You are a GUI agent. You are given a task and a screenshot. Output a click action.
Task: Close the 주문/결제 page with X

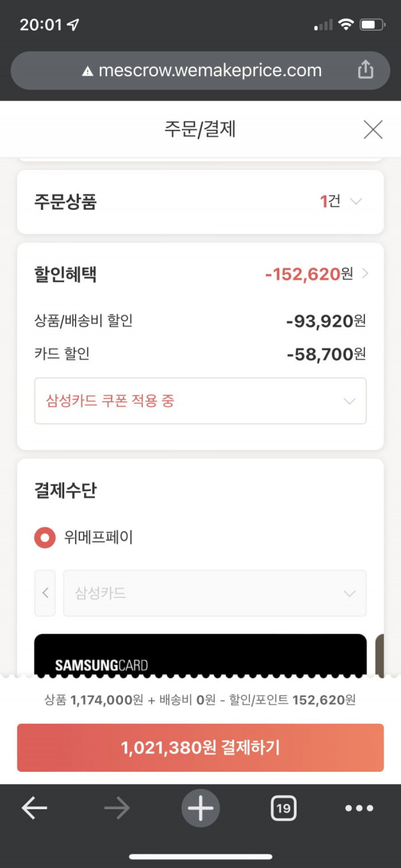pyautogui.click(x=373, y=129)
